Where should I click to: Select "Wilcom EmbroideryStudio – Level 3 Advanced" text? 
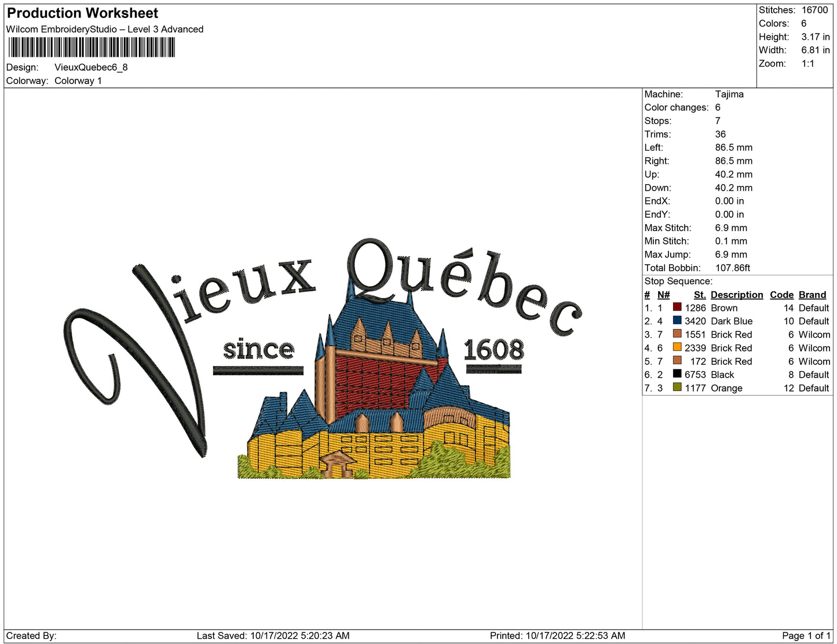(105, 29)
